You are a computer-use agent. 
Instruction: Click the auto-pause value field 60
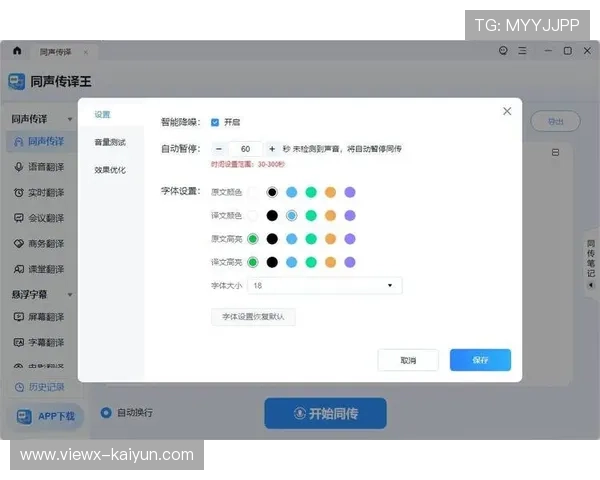[x=246, y=149]
